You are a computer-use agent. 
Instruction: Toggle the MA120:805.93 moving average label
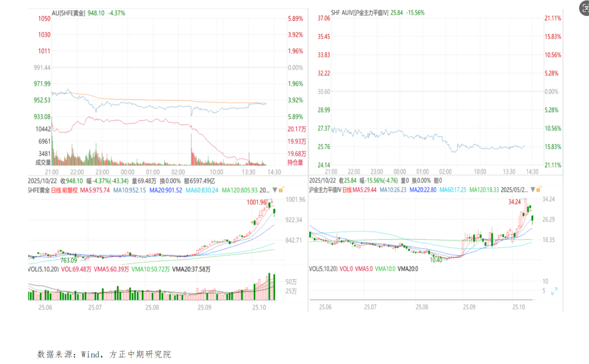coord(239,190)
